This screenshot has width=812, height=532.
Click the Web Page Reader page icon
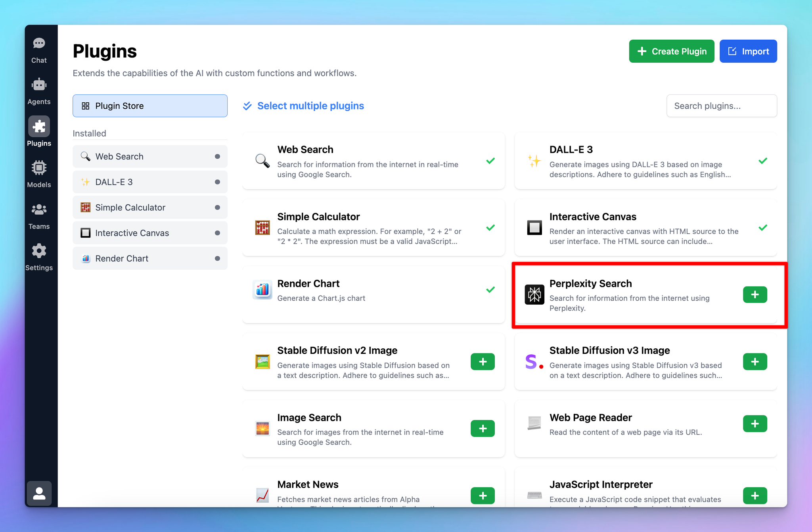pos(534,423)
